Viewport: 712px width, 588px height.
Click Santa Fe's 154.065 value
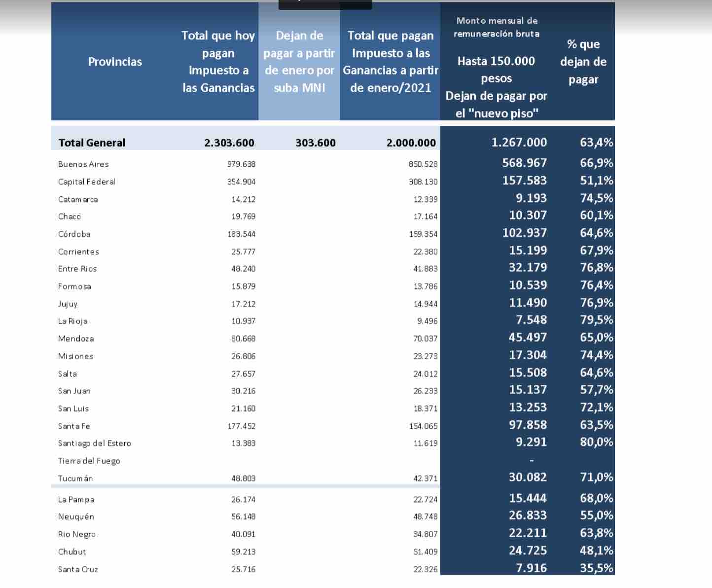point(423,426)
